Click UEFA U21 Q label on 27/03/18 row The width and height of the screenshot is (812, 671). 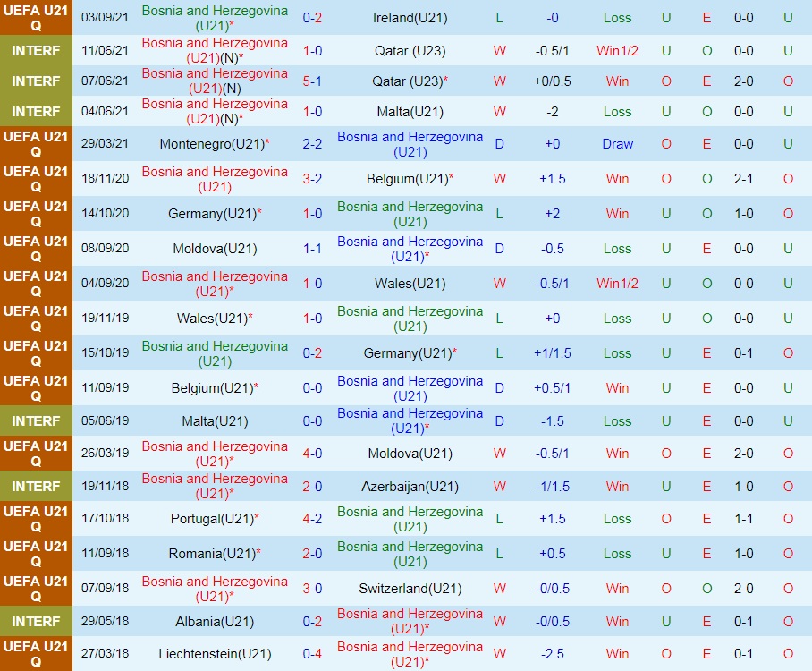tap(36, 654)
